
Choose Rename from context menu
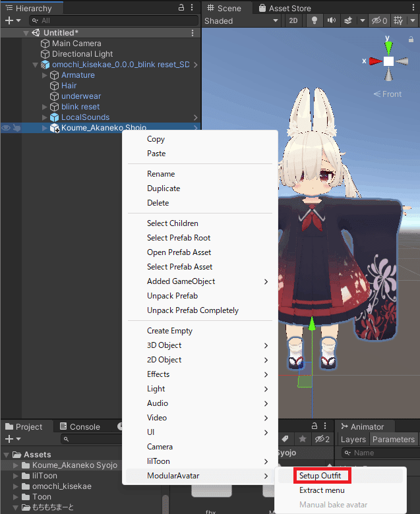click(161, 174)
